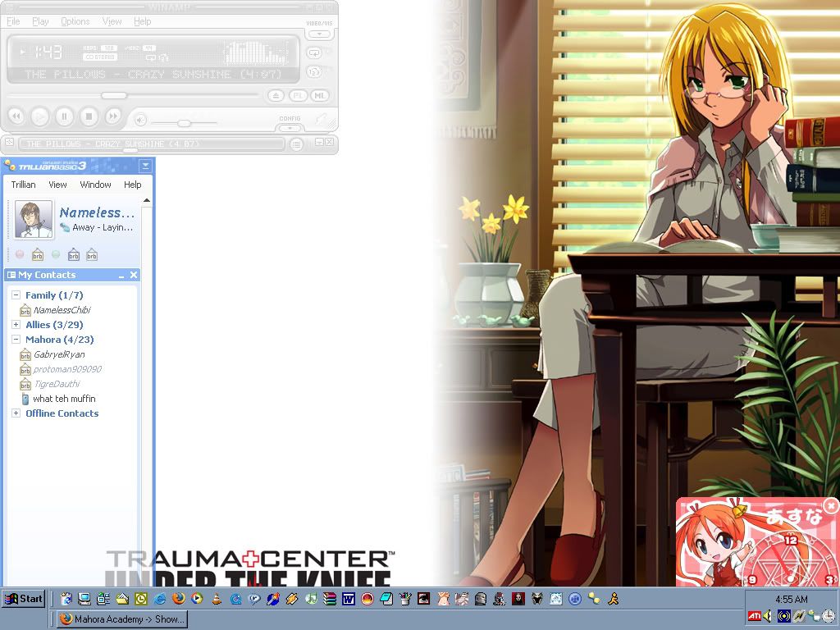Screen dimensions: 840x630
Task: Skip to next track in Winamp
Action: click(113, 116)
